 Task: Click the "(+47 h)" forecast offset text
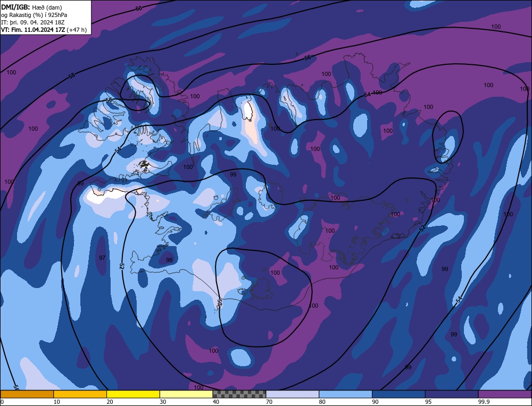click(x=77, y=30)
